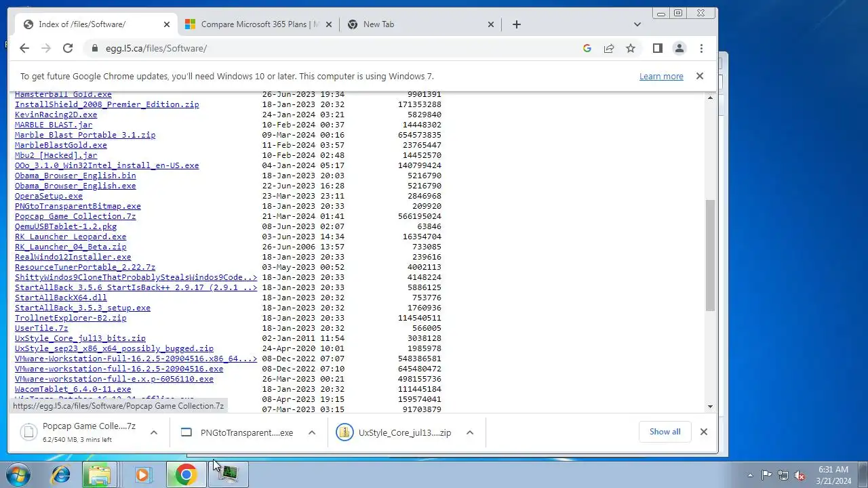
Task: Expand options for UxStyle_Core_jul13 zip download
Action: click(470, 432)
